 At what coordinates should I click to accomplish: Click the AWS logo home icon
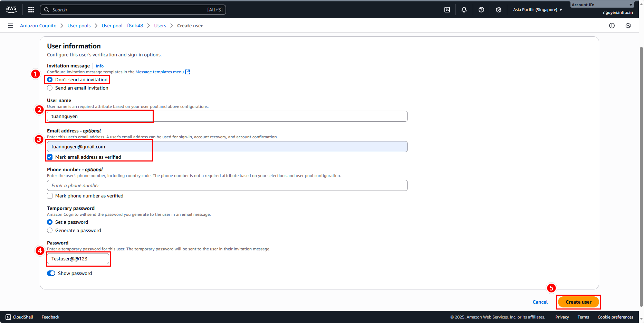point(11,10)
